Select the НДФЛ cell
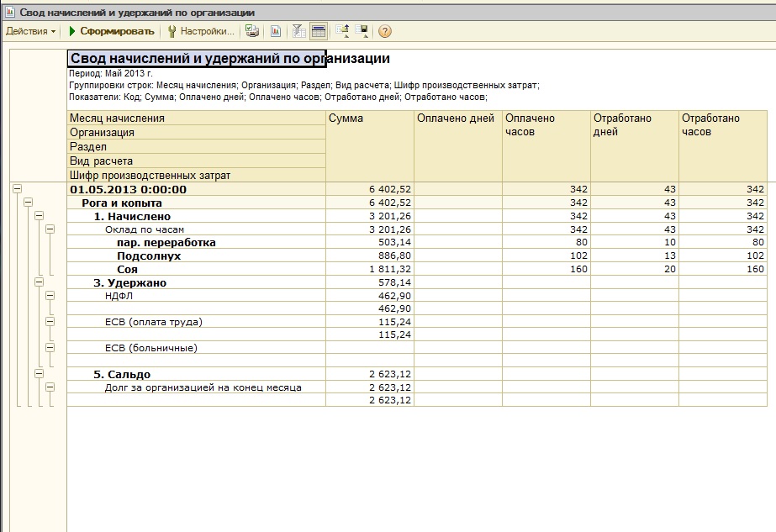The height and width of the screenshot is (532, 776). click(x=197, y=296)
